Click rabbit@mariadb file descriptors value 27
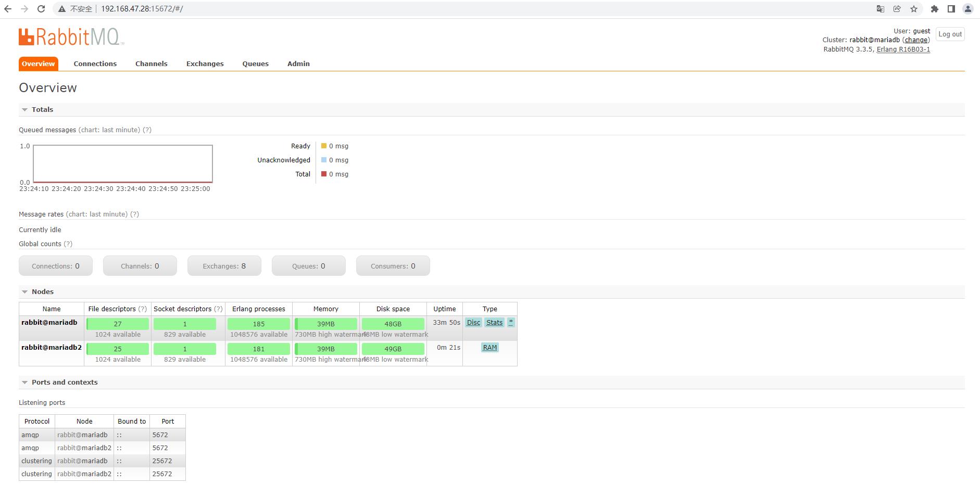 tap(118, 324)
